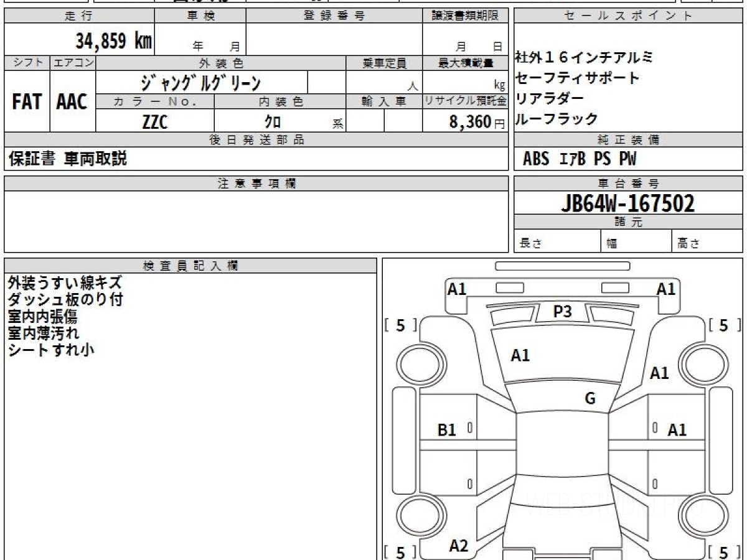Click the B1 damage mark on the door

coord(447,430)
